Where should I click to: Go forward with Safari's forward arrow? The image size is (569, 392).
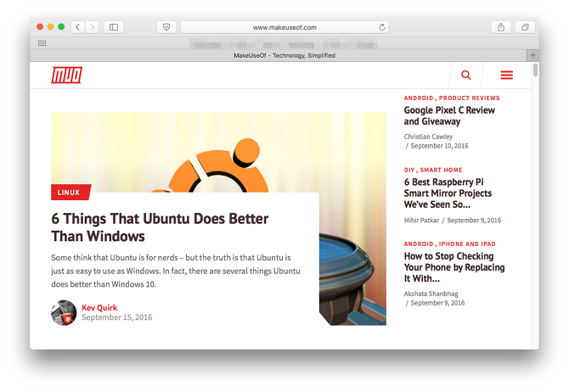(x=92, y=27)
